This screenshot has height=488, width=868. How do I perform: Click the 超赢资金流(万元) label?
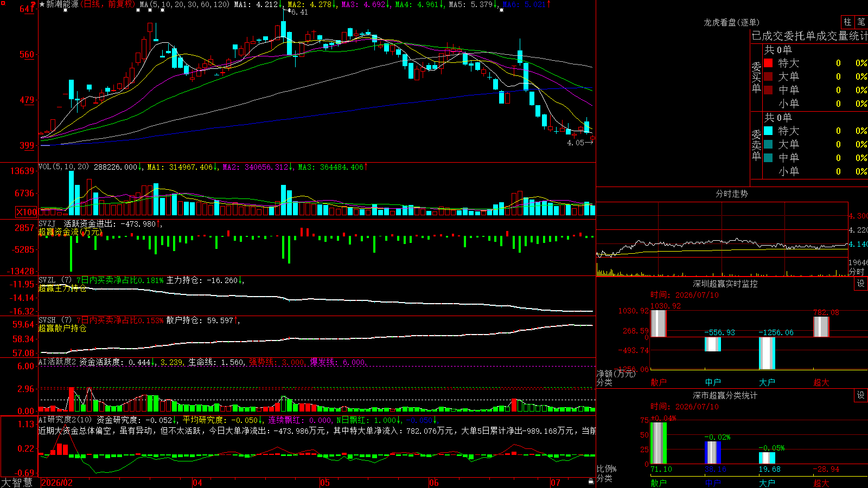point(70,232)
